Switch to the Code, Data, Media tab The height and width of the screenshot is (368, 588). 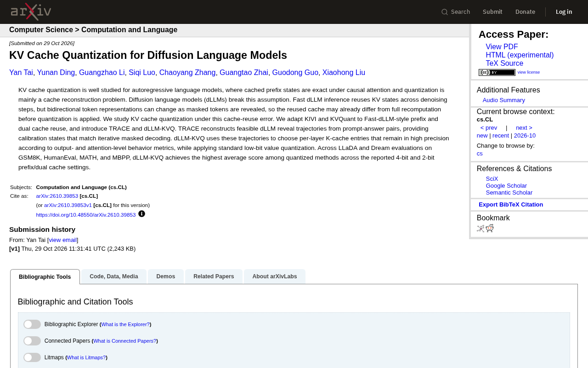point(114,276)
